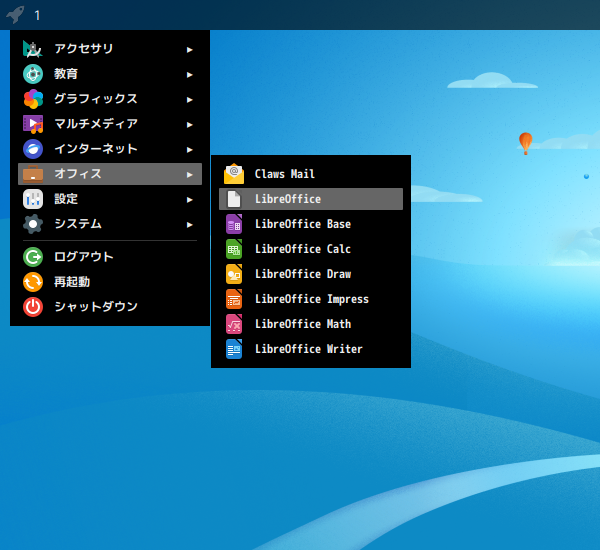Expand the インターネット submenu arrow
600x550 pixels.
coord(189,150)
